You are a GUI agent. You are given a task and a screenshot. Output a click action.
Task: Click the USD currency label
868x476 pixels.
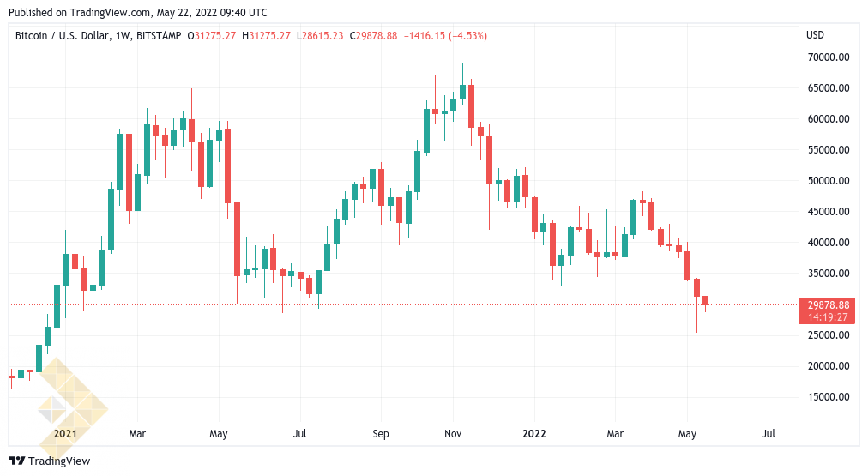tap(815, 35)
